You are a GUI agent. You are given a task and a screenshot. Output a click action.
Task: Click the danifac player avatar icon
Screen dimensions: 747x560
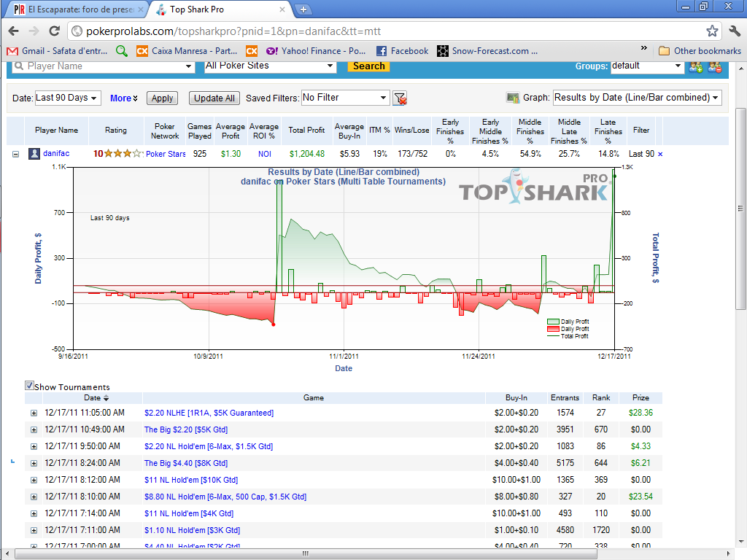click(34, 154)
